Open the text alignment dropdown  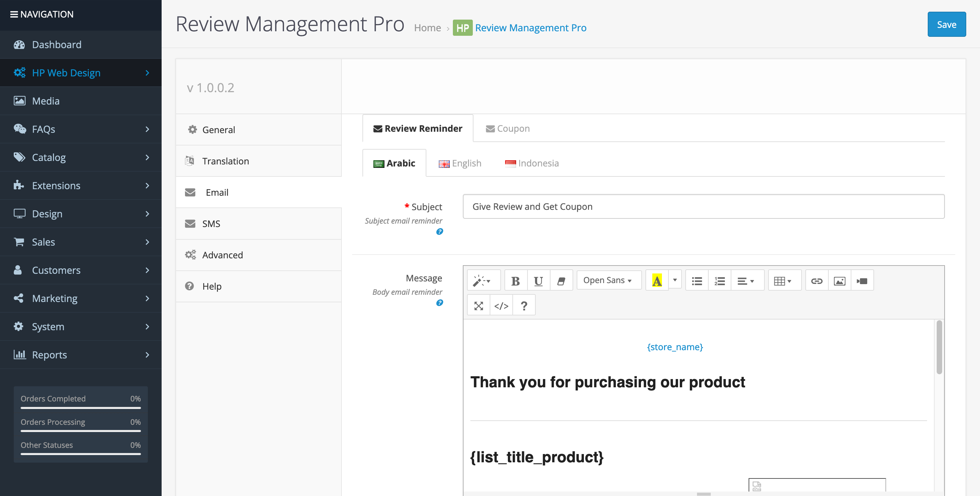pos(748,281)
